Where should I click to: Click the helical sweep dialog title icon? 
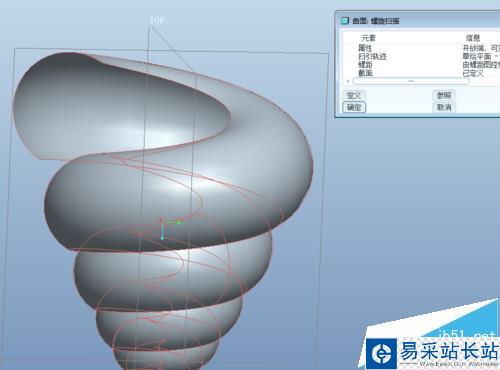coord(344,21)
